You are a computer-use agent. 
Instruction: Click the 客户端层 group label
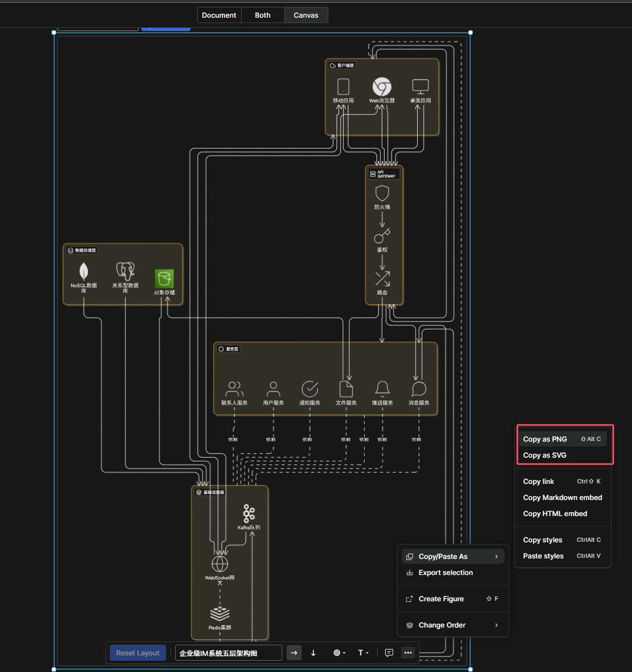tap(342, 65)
